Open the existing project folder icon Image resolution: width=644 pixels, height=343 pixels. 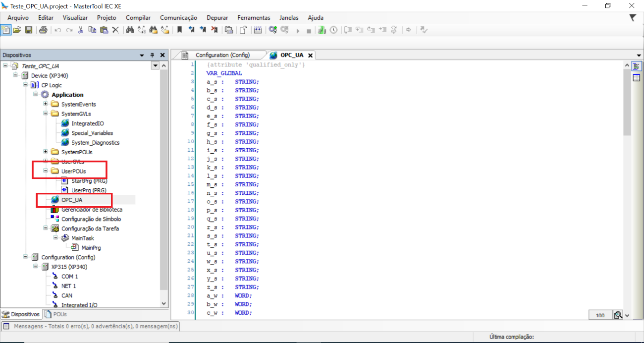click(x=17, y=30)
